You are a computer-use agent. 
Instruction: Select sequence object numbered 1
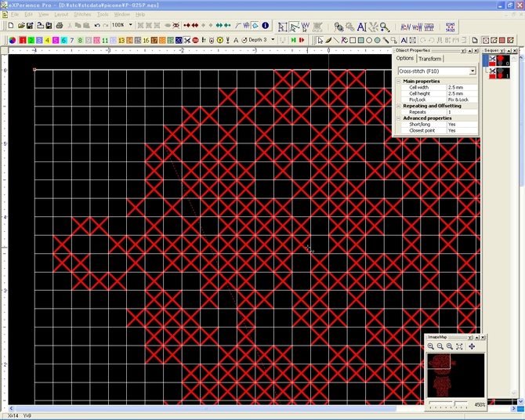499,73
